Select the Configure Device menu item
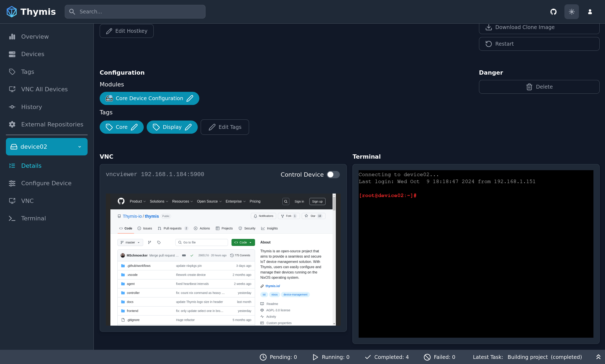This screenshot has width=605, height=364. (46, 183)
